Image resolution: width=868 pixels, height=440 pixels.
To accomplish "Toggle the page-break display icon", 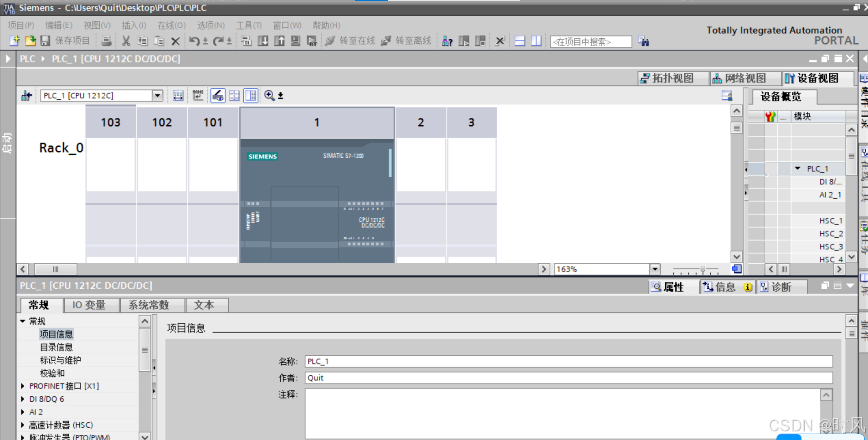I will (234, 96).
